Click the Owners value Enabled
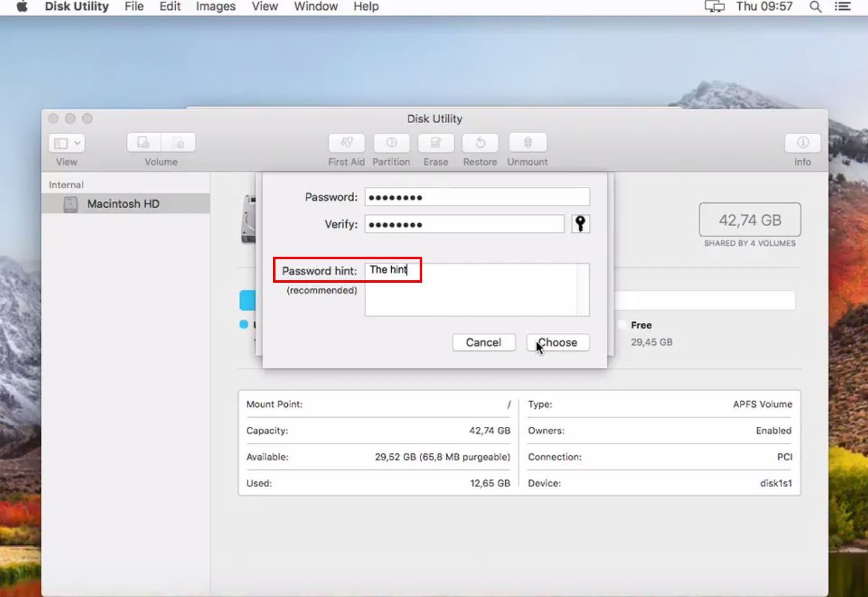The height and width of the screenshot is (597, 868). 773,431
